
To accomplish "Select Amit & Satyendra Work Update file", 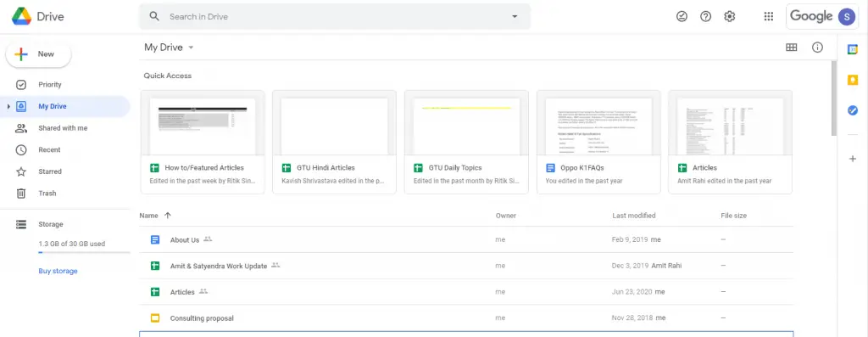I will [466, 266].
